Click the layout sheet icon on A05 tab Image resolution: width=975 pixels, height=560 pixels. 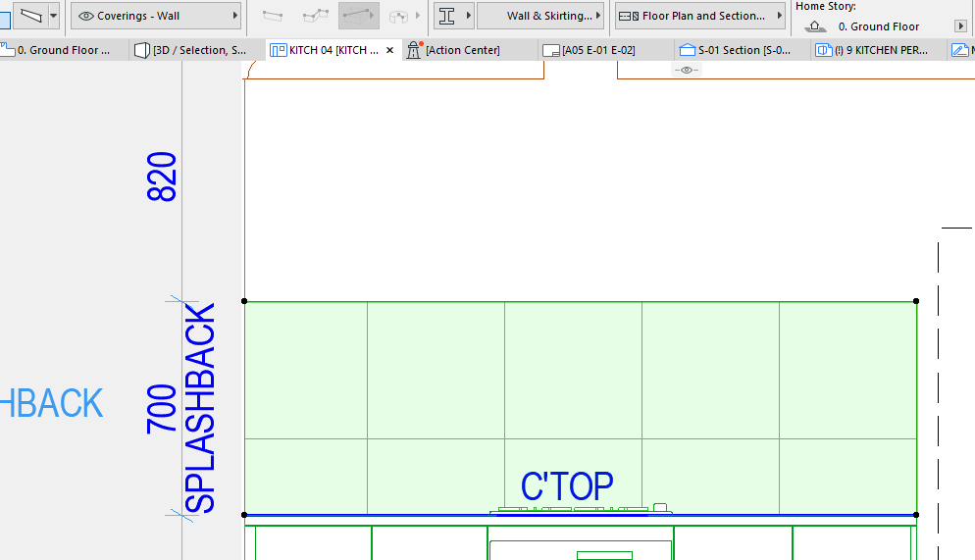pos(551,50)
